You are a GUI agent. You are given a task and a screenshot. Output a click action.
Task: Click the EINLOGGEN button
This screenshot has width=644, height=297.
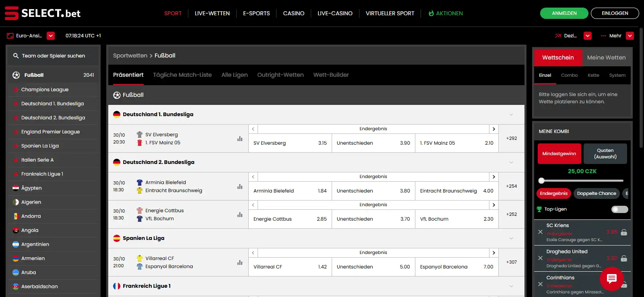pos(615,13)
